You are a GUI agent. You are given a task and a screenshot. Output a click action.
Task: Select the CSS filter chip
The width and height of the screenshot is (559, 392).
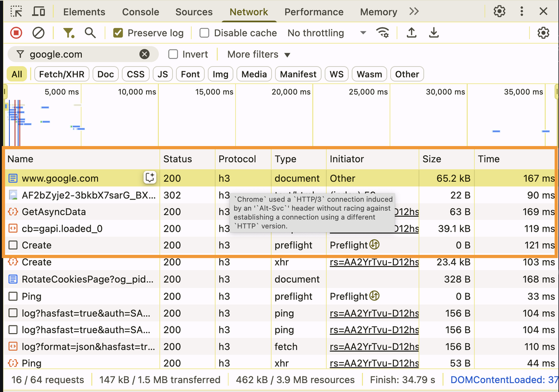point(135,74)
